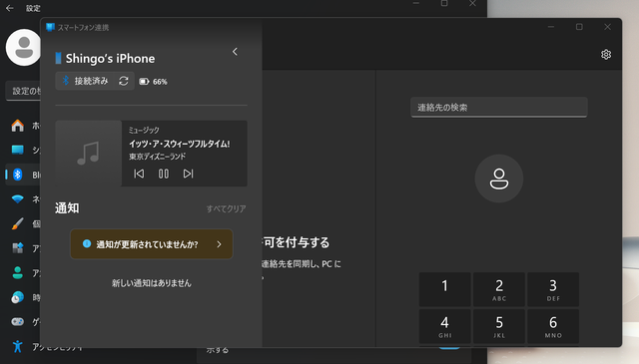This screenshot has width=639, height=364.
Task: Dial digit 2 ABC on keypad
Action: [499, 289]
